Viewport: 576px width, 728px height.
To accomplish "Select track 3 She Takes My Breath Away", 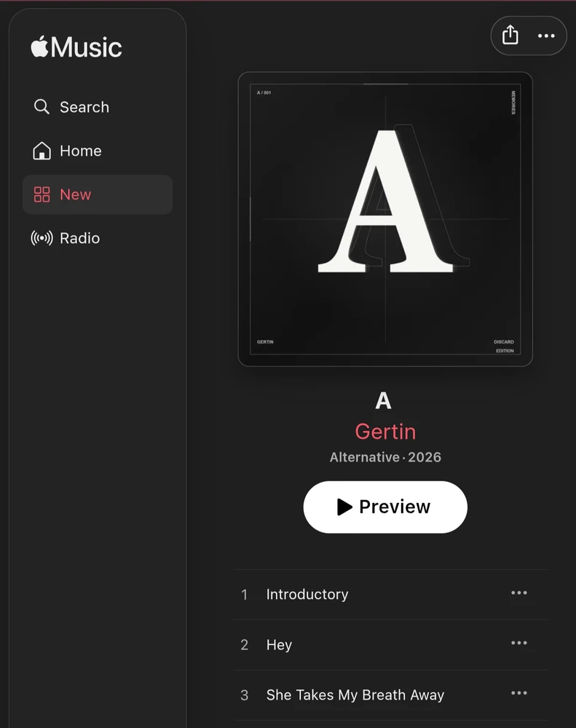I will pyautogui.click(x=390, y=695).
